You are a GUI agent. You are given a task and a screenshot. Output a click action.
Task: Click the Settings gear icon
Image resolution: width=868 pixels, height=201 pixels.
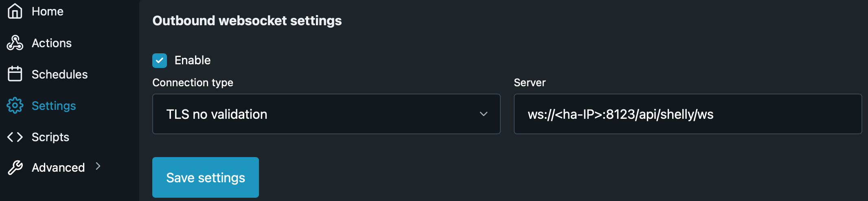(x=15, y=105)
